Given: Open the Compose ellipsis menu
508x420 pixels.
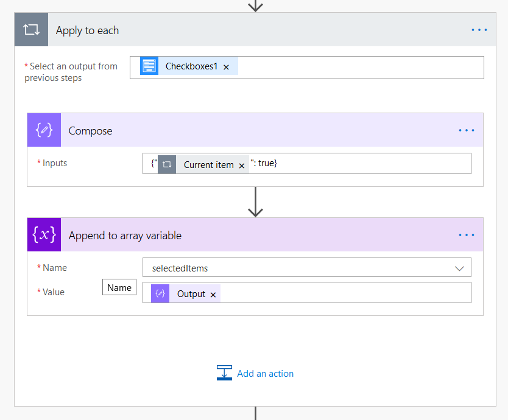Looking at the screenshot, I should pos(466,130).
